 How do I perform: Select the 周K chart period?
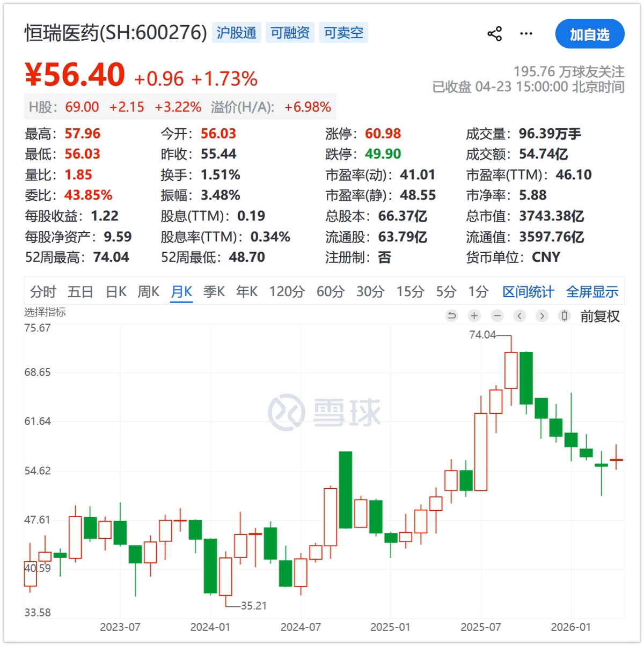click(149, 291)
